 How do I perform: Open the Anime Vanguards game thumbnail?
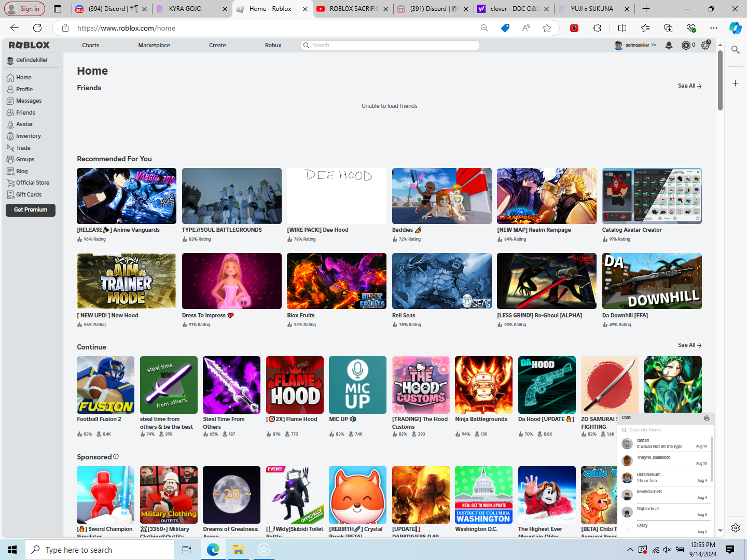pos(127,196)
